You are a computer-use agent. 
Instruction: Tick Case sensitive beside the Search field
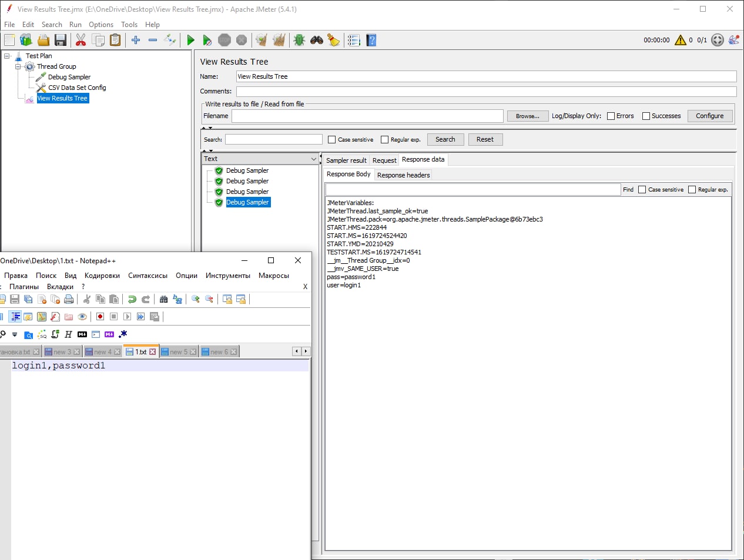pos(331,139)
